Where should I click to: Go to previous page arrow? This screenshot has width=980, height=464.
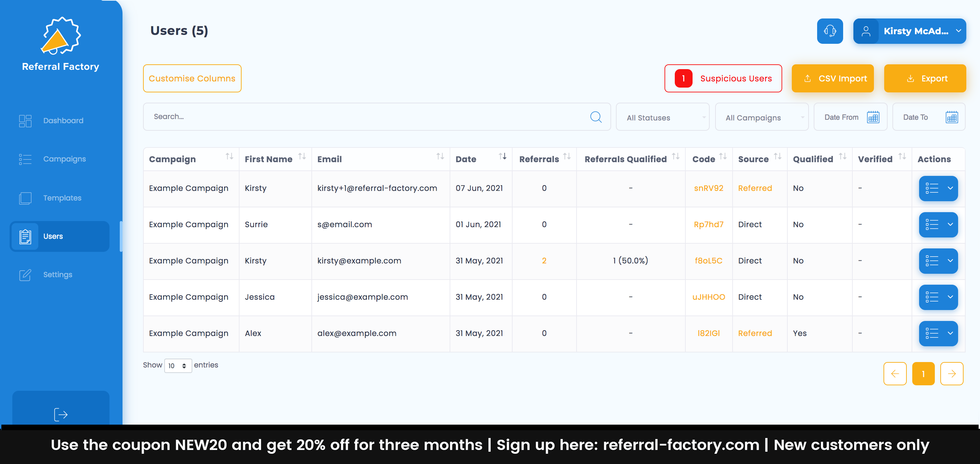tap(895, 373)
